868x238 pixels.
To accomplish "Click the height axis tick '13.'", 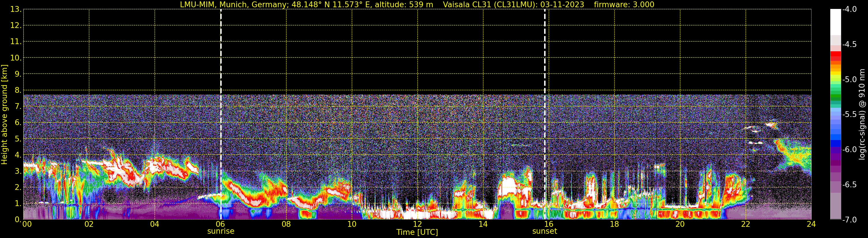I will [16, 10].
